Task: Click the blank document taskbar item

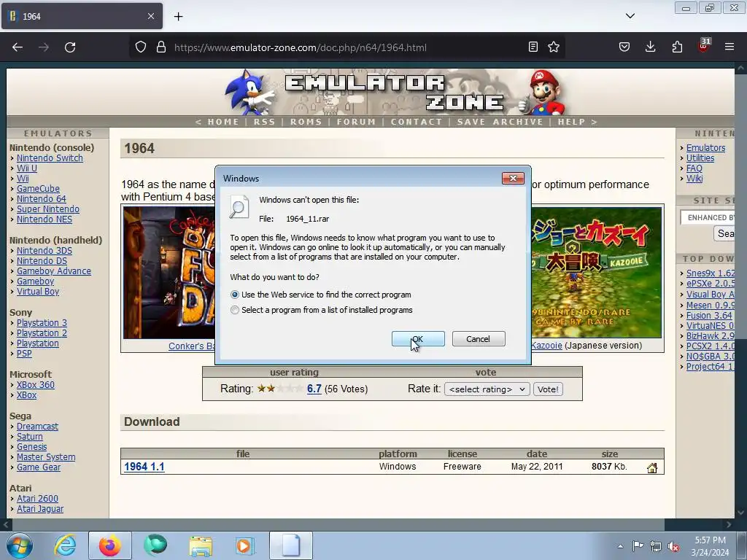Action: [x=291, y=545]
